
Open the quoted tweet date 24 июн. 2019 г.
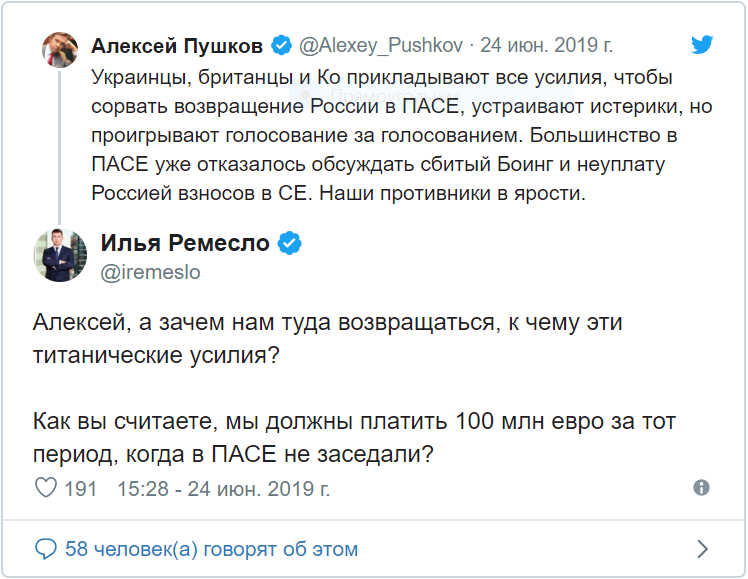[x=547, y=46]
